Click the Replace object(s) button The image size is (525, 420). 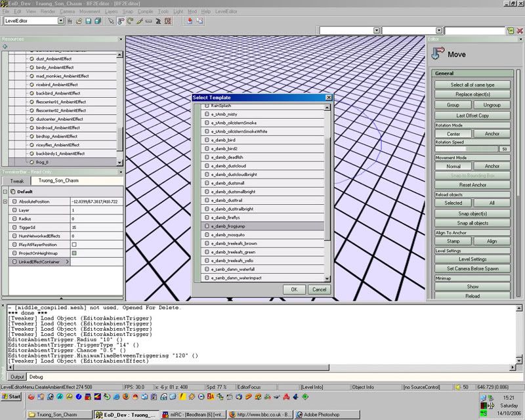[x=472, y=94]
